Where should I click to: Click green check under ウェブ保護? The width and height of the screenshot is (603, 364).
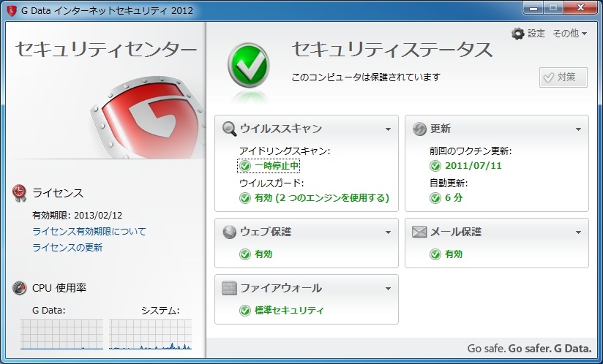(245, 254)
